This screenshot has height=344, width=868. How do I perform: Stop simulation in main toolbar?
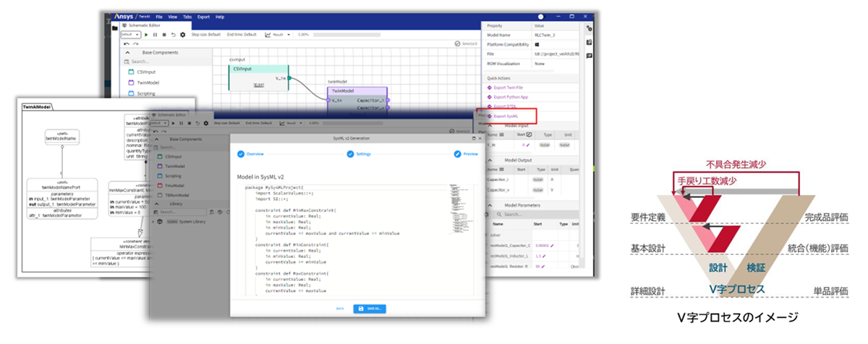tap(164, 34)
